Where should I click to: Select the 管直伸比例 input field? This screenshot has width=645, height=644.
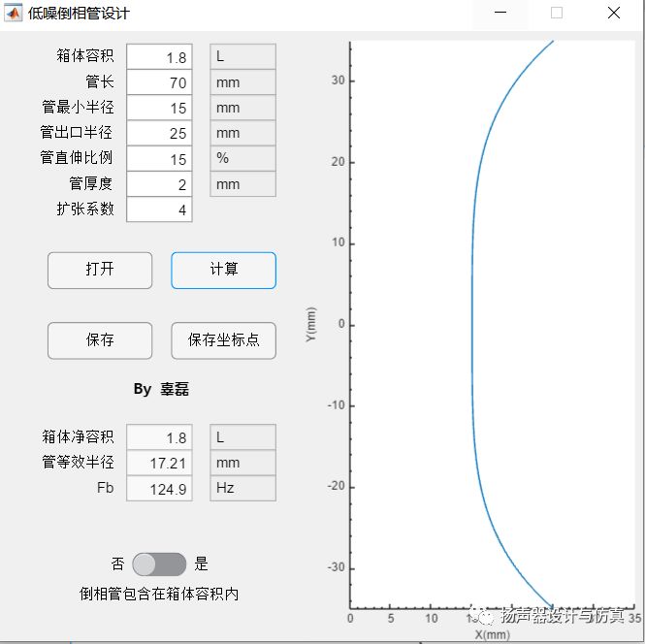pos(159,158)
